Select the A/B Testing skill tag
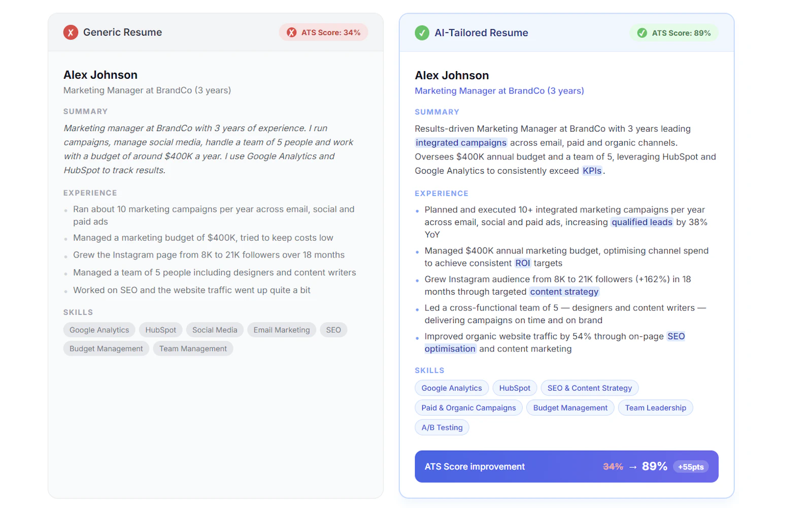 [442, 428]
